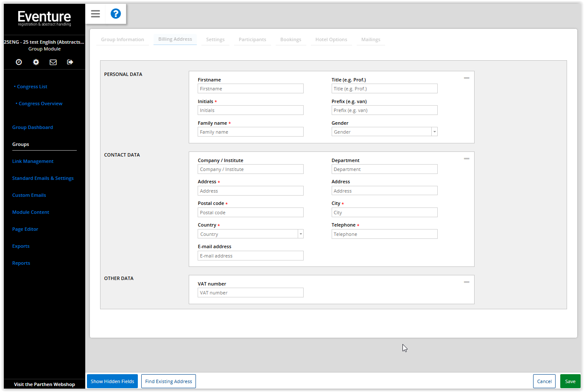
Task: Focus the E-mail address field
Action: click(251, 256)
